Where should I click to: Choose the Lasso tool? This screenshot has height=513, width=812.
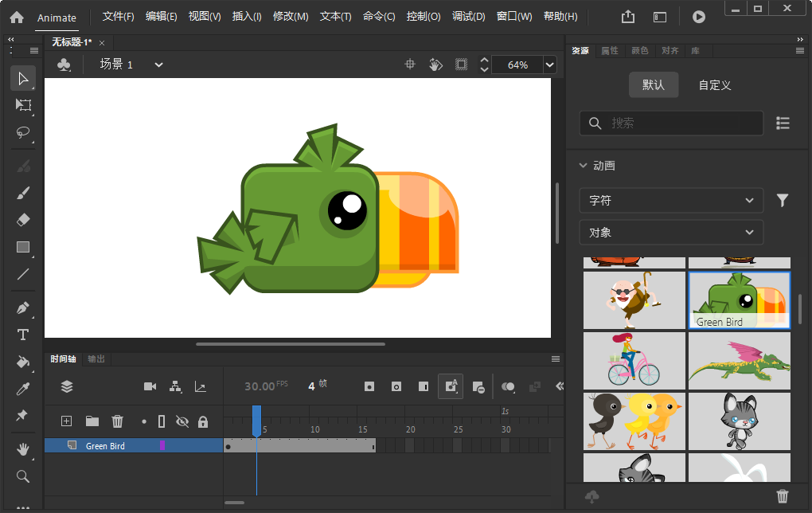[x=23, y=131]
